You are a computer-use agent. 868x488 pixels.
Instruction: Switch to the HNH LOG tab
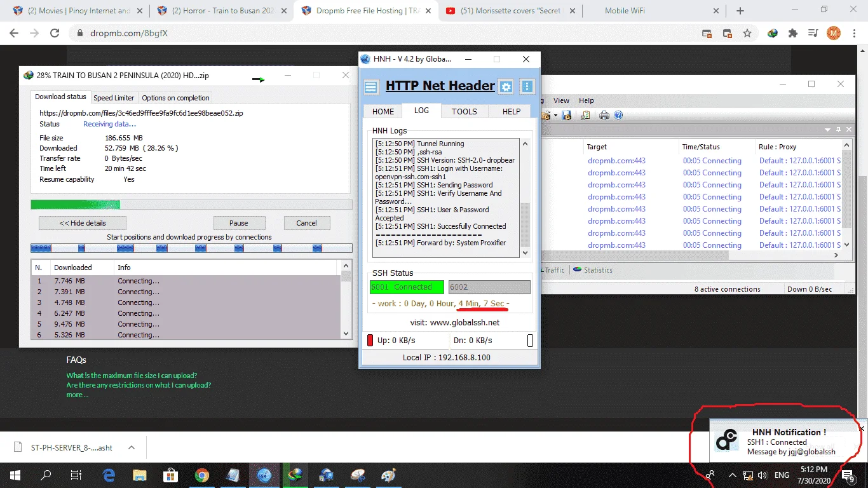coord(421,111)
